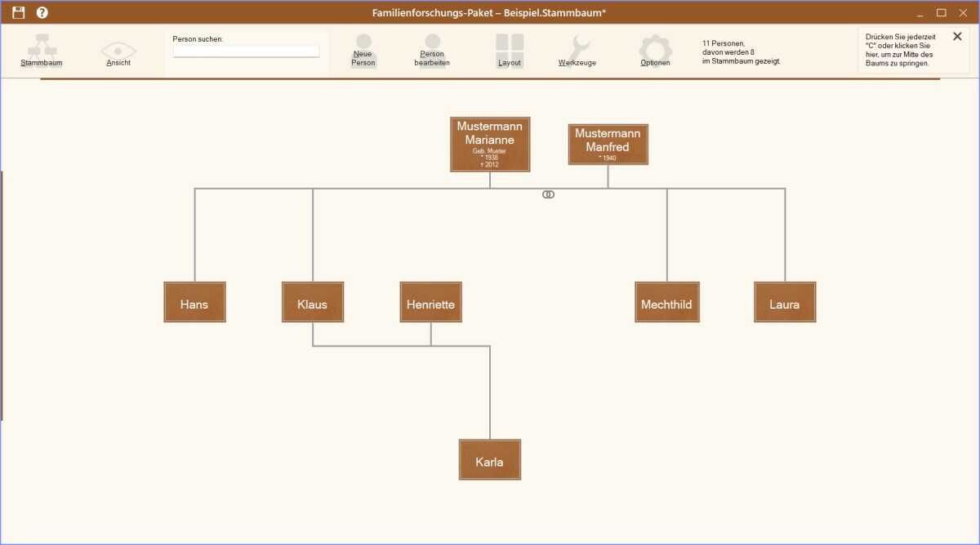Select the Henriette person node
The height and width of the screenshot is (545, 980).
[x=430, y=302]
